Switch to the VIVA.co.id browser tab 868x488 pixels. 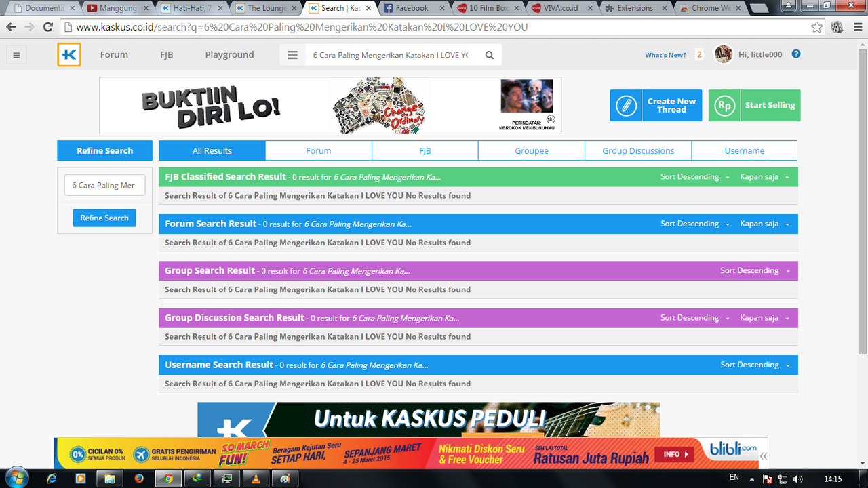[x=559, y=8]
